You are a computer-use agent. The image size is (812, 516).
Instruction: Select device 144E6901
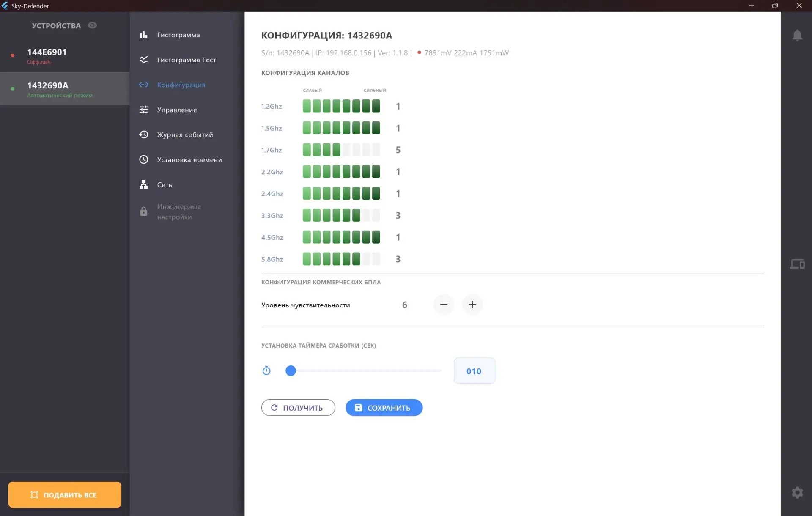point(65,55)
